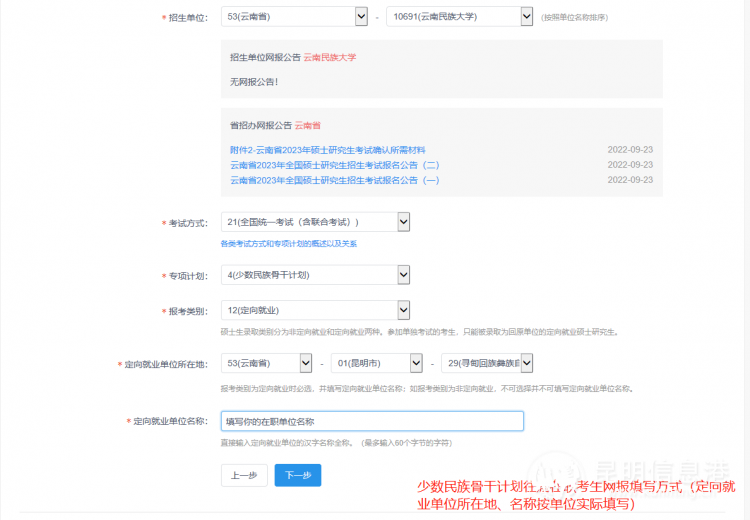Open 云南省2023年 registration announcement (一)

(334, 180)
